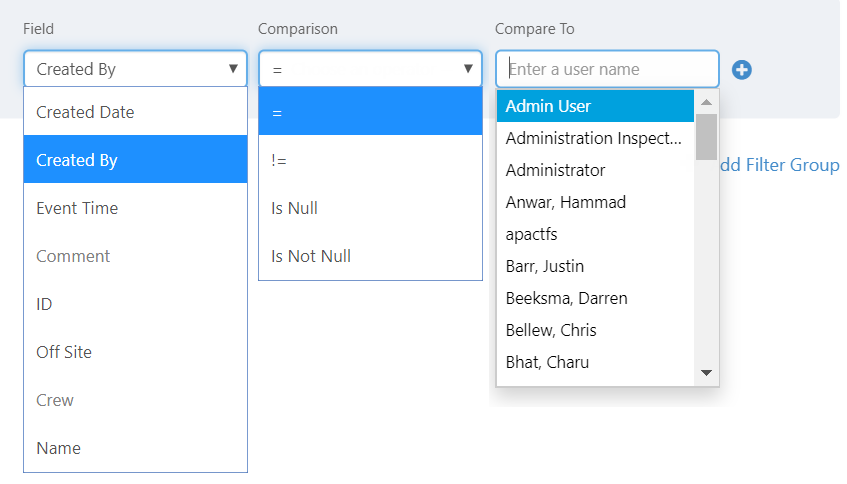Click the user name input field
This screenshot has height=484, width=847.
607,69
